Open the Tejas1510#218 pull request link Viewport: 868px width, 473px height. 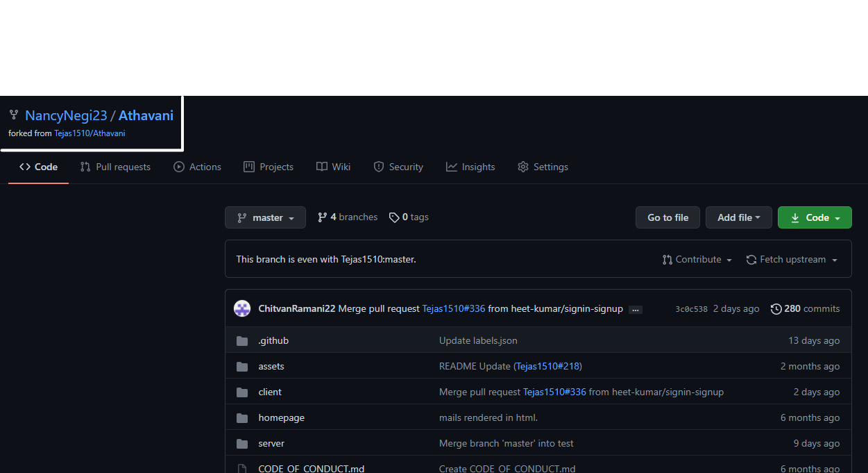click(548, 366)
